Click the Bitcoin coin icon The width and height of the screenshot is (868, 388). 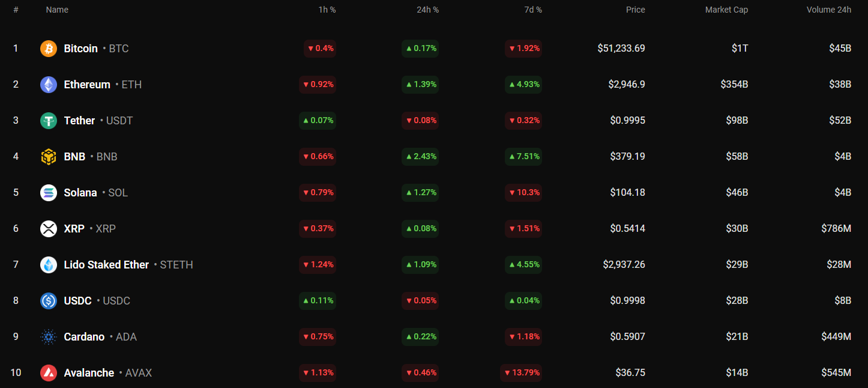49,49
